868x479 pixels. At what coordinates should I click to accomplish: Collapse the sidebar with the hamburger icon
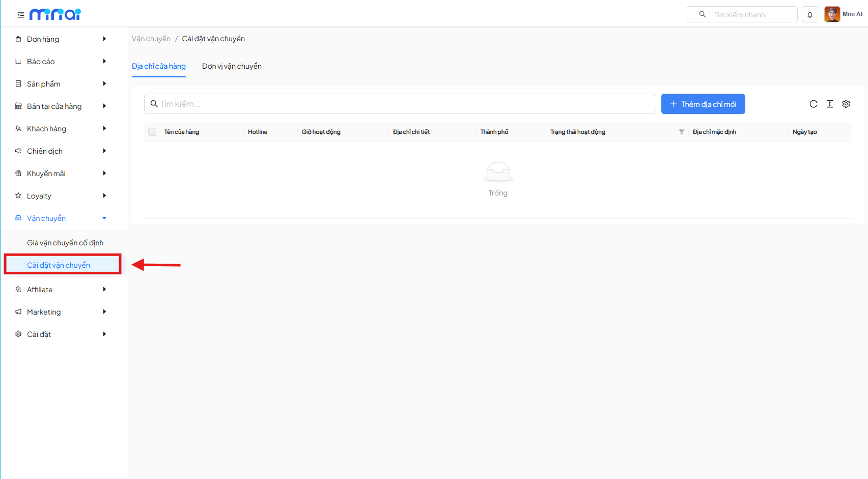(x=21, y=15)
